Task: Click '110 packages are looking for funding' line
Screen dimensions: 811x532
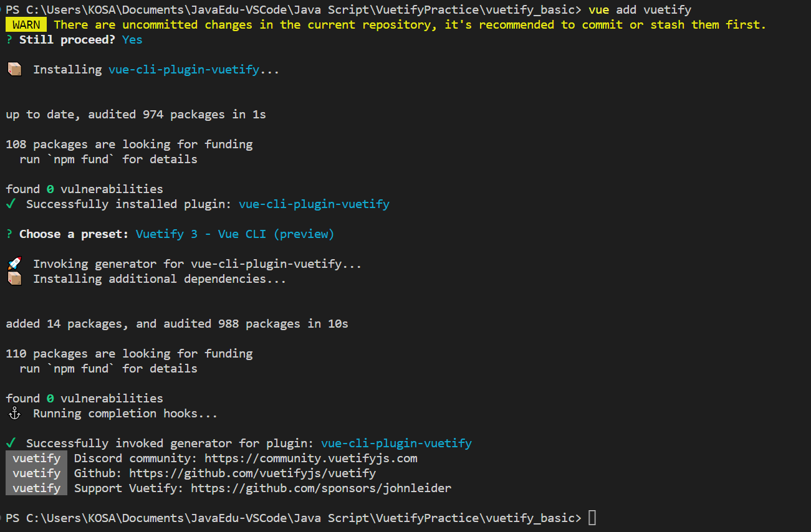Action: [x=129, y=354]
